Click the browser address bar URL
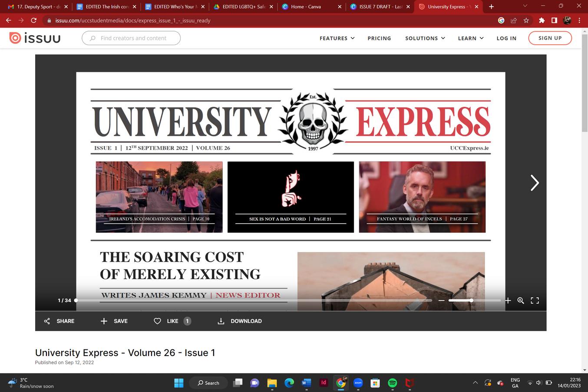Viewport: 588px width, 392px height. 133,20
